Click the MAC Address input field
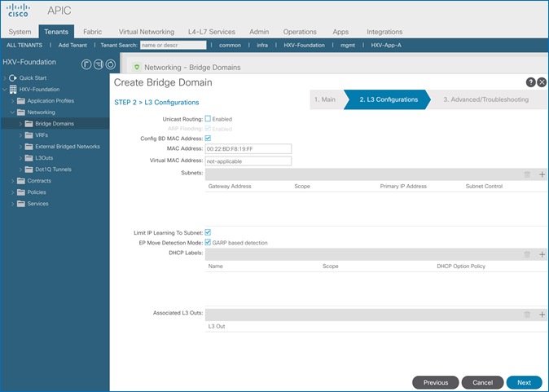This screenshot has width=549, height=392. 248,148
